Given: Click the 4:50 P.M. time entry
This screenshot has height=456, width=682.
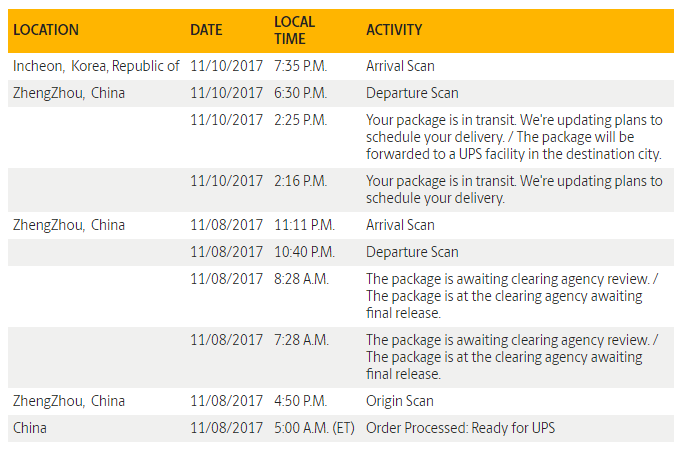Looking at the screenshot, I should (301, 401).
